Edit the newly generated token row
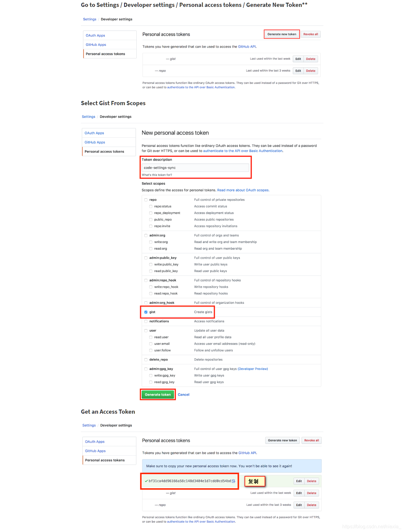Image resolution: width=404 pixels, height=532 pixels. pos(299,481)
